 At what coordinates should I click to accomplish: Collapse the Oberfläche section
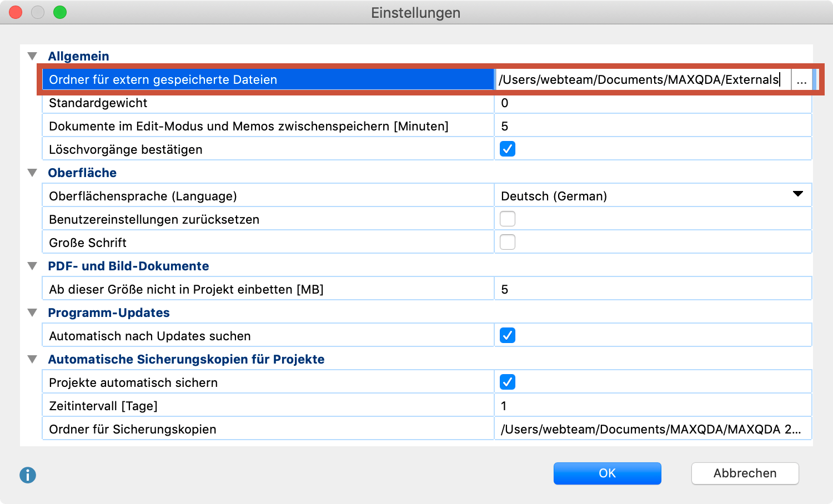click(32, 173)
